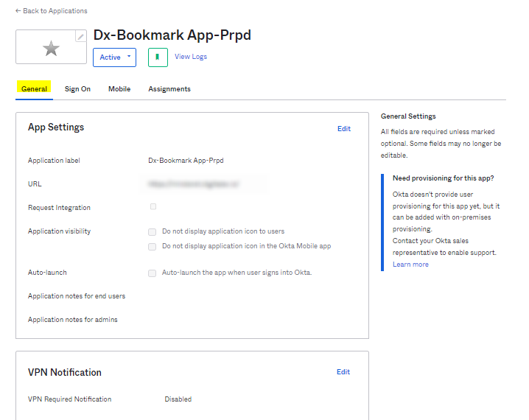Viewport: 529px width, 420px height.
Task: Edit the VPN Notification section
Action: pos(343,372)
